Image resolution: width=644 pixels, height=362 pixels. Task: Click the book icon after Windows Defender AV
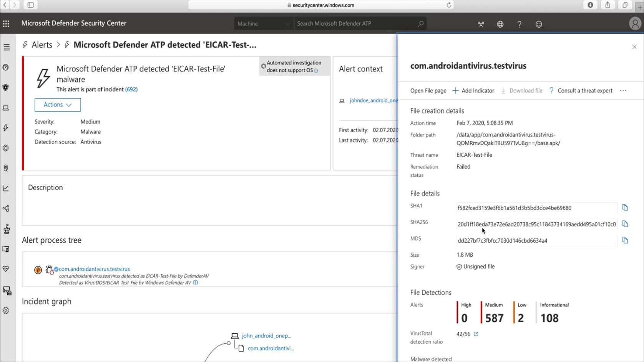[196, 283]
